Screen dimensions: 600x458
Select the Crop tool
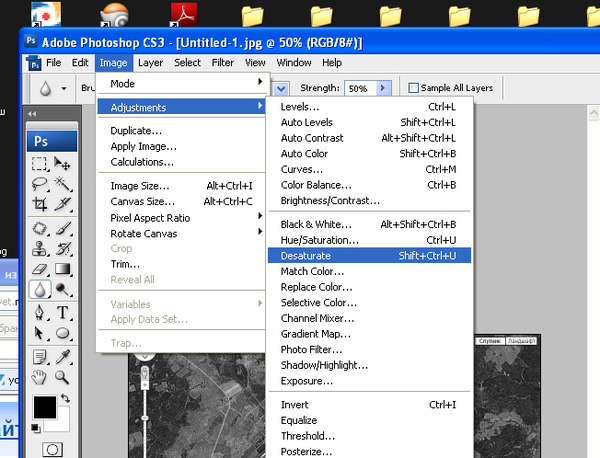coord(39,204)
